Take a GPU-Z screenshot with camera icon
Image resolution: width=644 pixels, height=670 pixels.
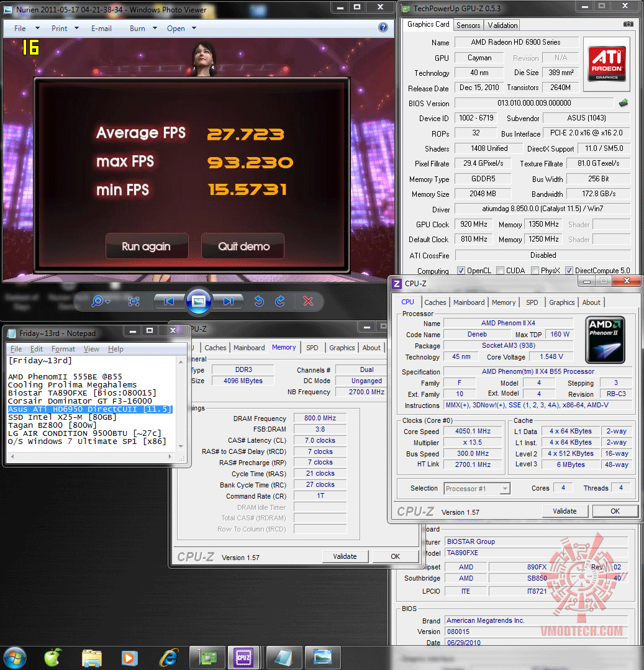click(628, 24)
